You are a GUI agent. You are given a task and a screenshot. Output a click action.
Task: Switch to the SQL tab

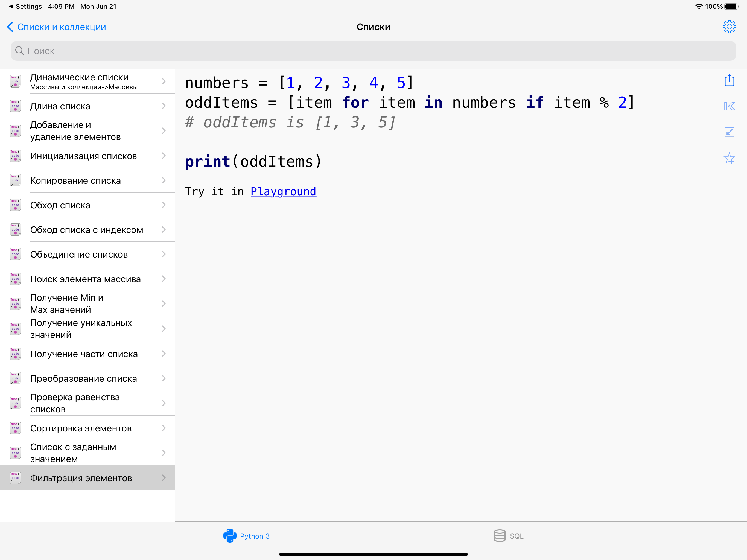pyautogui.click(x=509, y=536)
